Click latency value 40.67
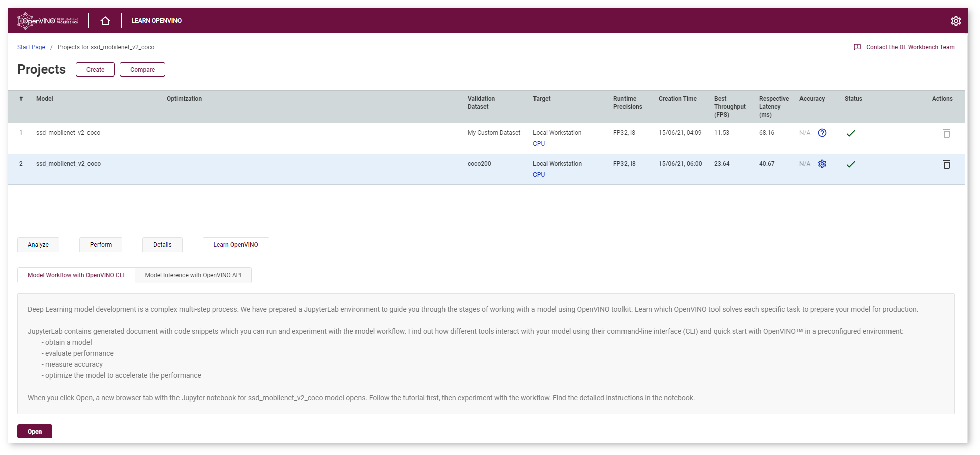Screen dimensions: 980x455 pyautogui.click(x=767, y=164)
